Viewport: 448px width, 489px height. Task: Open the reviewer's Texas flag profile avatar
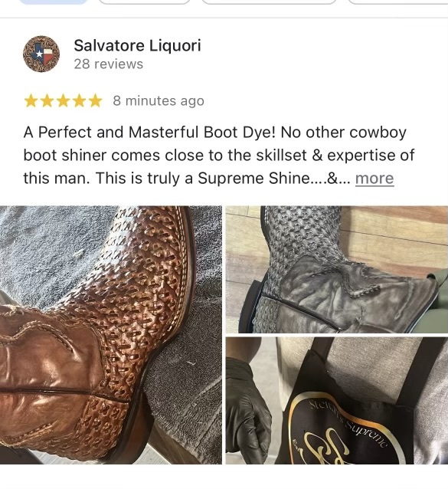click(x=41, y=54)
